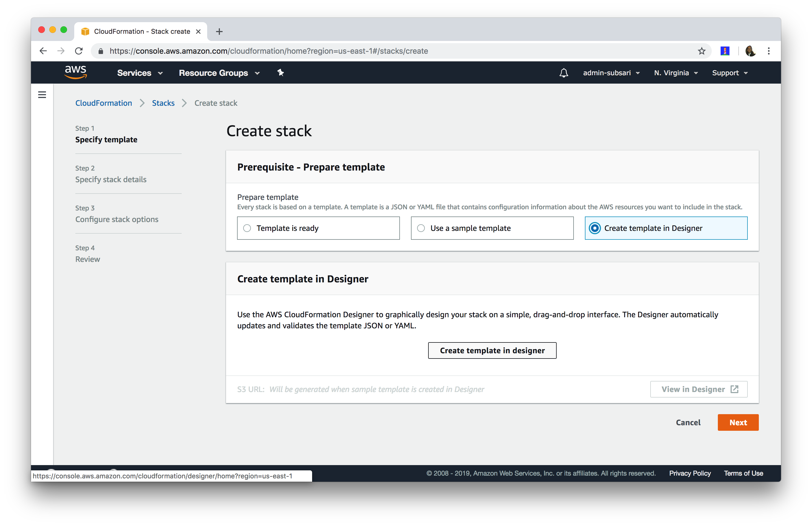Screen dimensions: 812x526
Task: Click the pin favorites icon in toolbar
Action: tap(281, 72)
